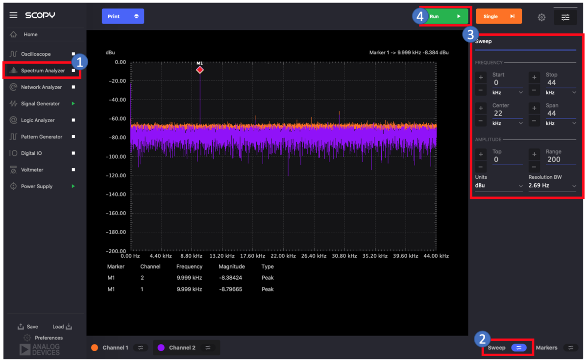Edit the Stop frequency value field
The height and width of the screenshot is (364, 588).
(561, 83)
